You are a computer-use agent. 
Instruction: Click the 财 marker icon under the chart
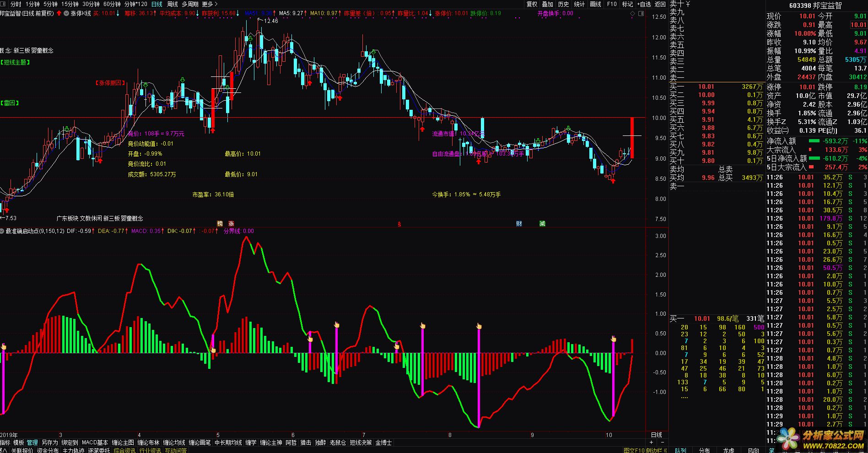(x=519, y=224)
